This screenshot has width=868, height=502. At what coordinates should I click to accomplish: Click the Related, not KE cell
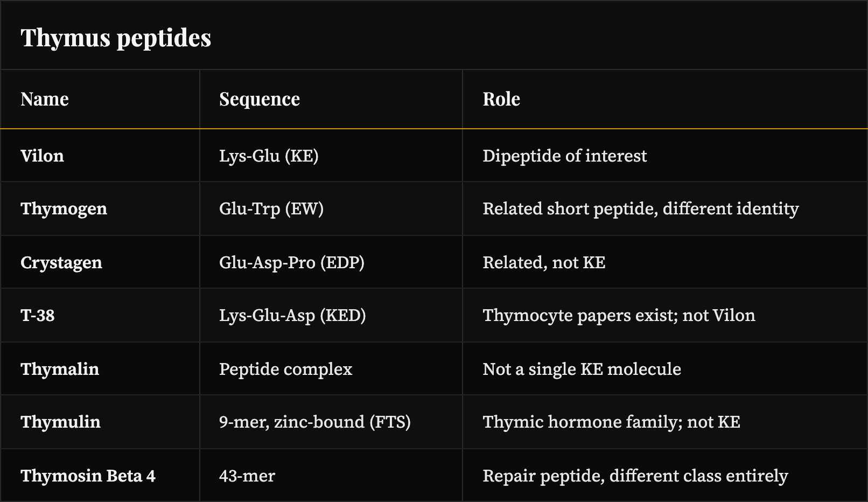coord(665,262)
